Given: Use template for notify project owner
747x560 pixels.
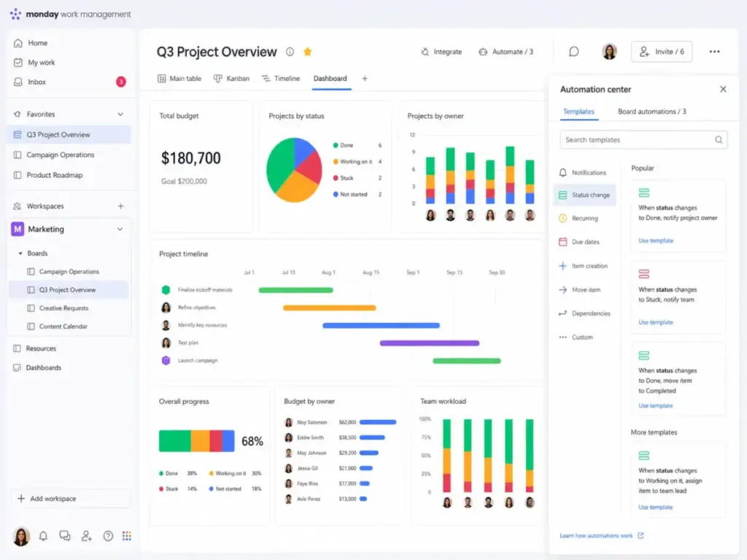Looking at the screenshot, I should click(x=656, y=241).
